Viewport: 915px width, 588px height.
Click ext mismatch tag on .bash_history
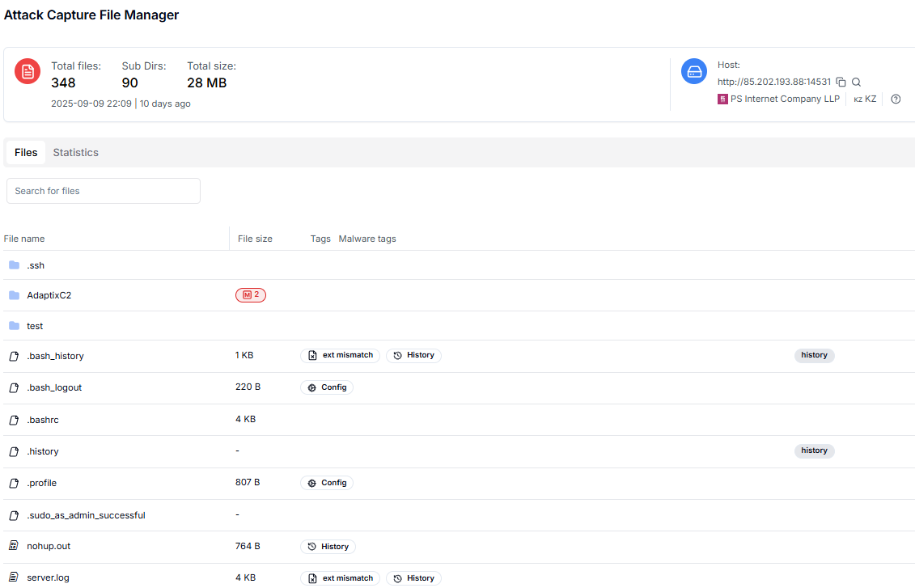pyautogui.click(x=341, y=356)
